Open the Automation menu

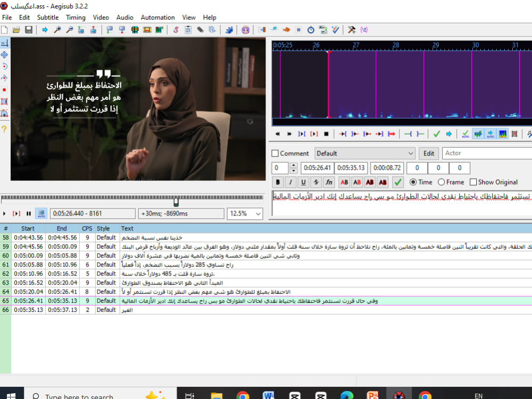[158, 18]
